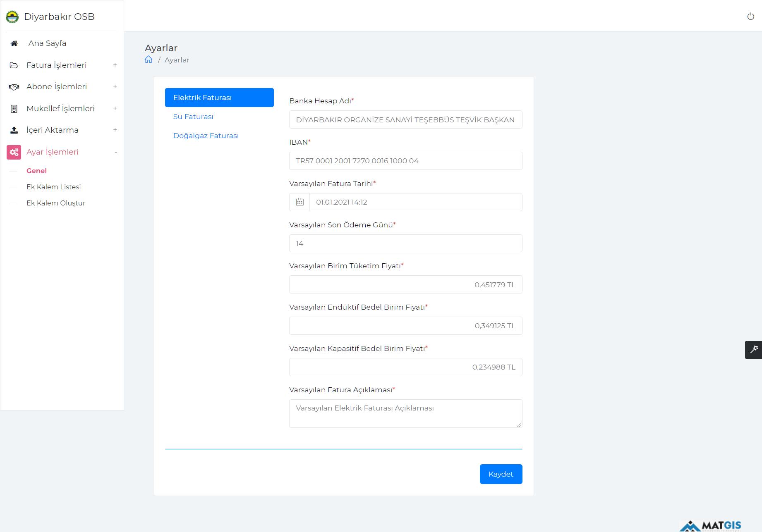Click the Mükellef İşlemleri building icon
762x532 pixels.
click(x=14, y=109)
